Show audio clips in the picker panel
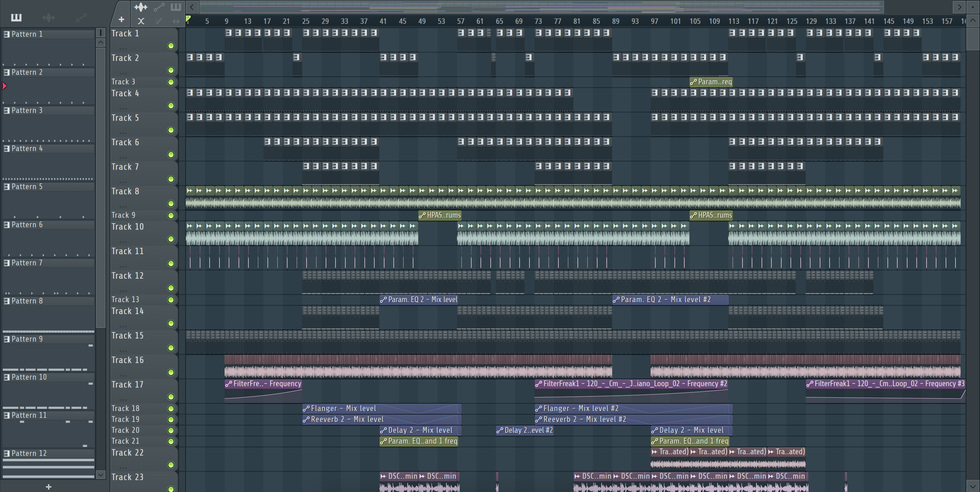Screen dimensions: 980x492 point(48,17)
